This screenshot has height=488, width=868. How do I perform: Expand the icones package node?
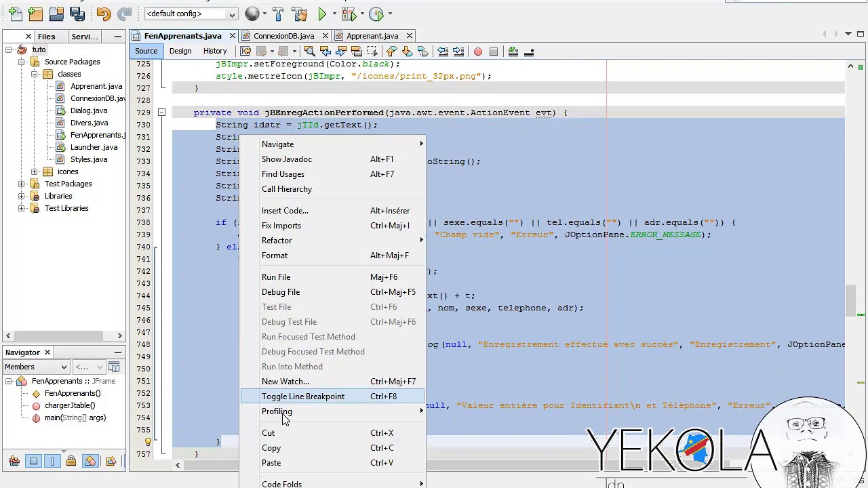34,171
